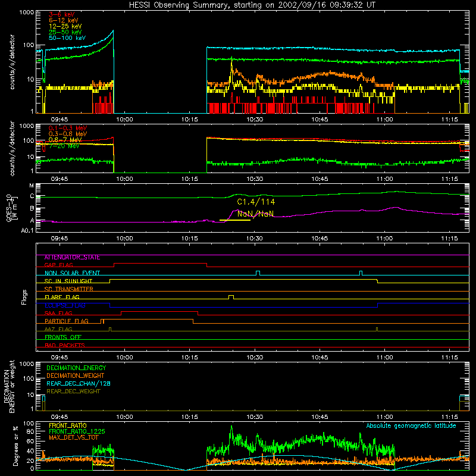Click the GOES-10 axis label

click(11, 208)
